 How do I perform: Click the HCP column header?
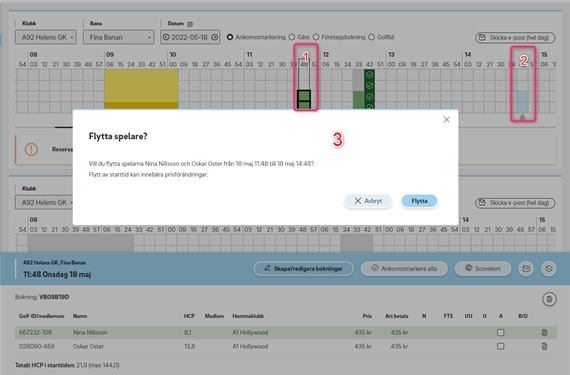[189, 316]
